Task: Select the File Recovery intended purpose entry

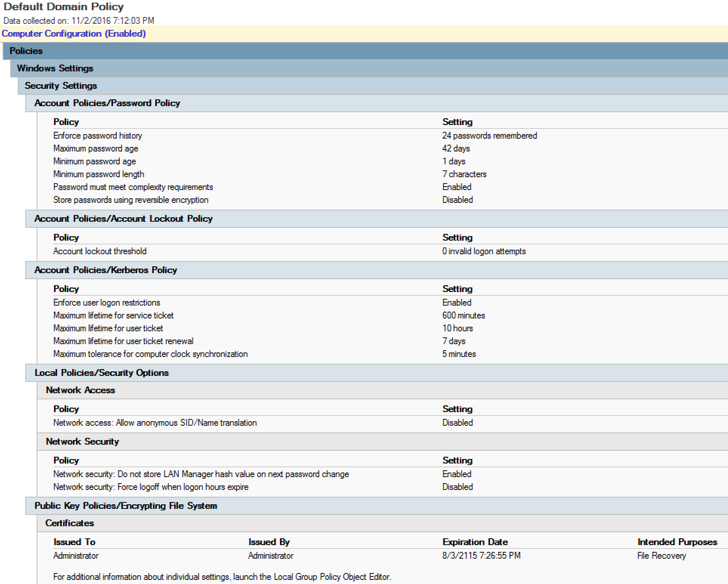Action: 661,555
